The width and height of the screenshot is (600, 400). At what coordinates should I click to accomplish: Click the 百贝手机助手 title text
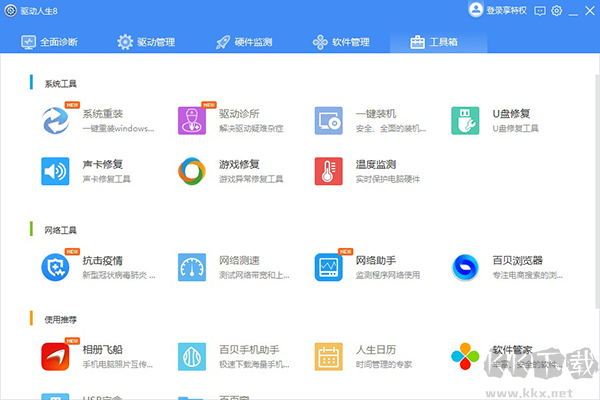pyautogui.click(x=249, y=350)
